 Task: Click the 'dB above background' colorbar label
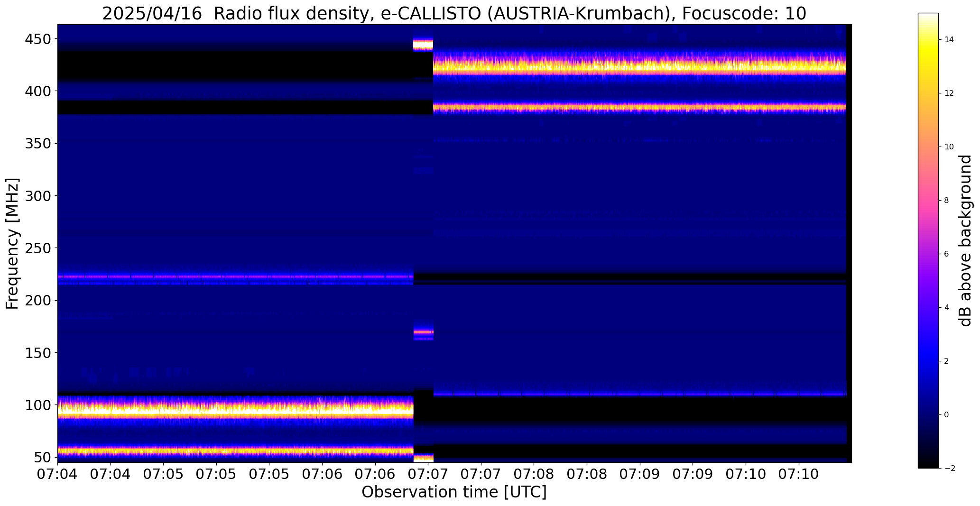tap(966, 240)
